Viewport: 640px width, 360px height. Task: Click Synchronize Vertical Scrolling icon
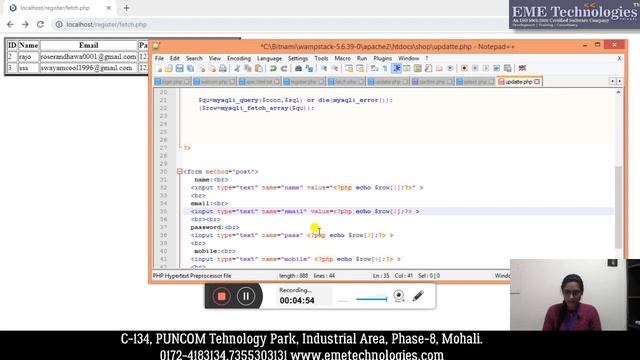(x=349, y=68)
